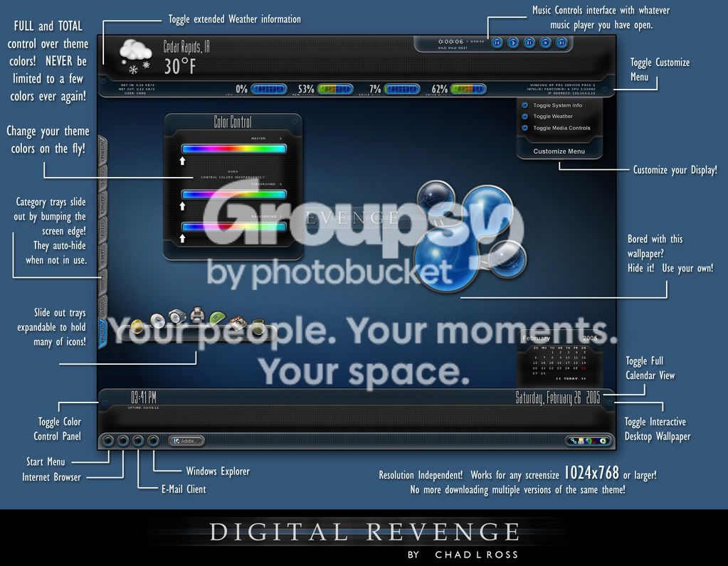Click the Color Control panel title
This screenshot has width=728, height=566.
tap(233, 122)
